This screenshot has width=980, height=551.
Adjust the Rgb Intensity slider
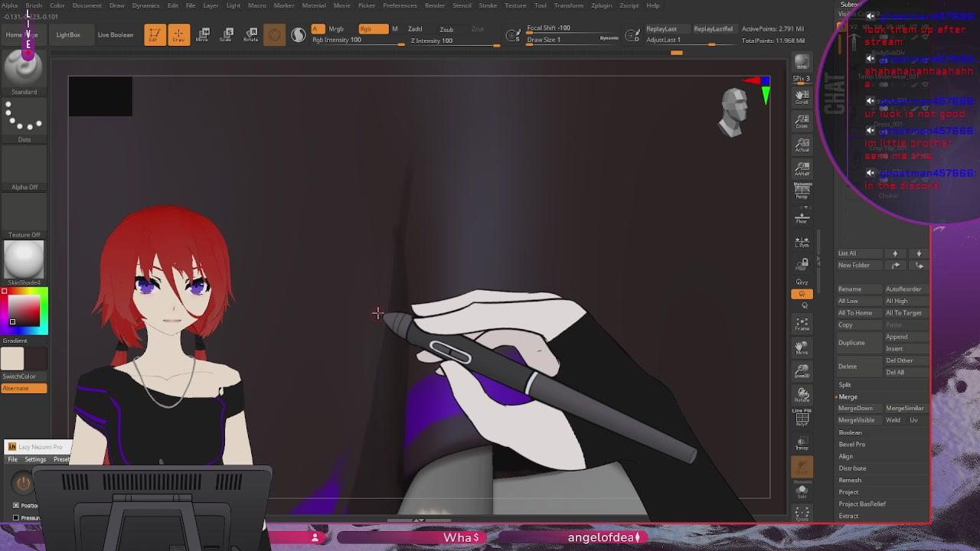point(358,41)
